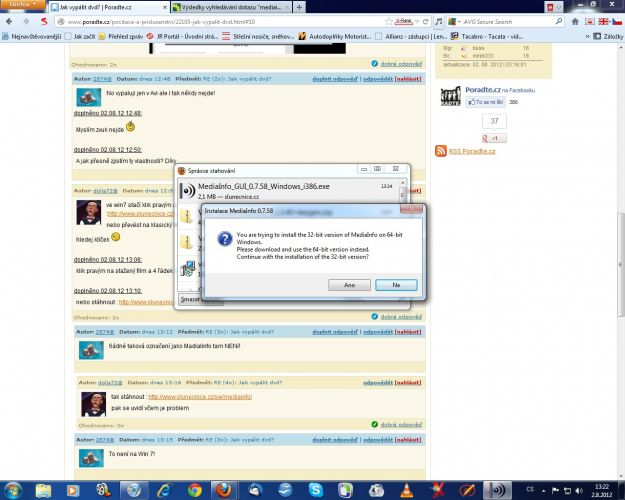Click the Poradte.cz Facebook page logo thumbnail
The height and width of the screenshot is (500, 625).
tap(450, 96)
